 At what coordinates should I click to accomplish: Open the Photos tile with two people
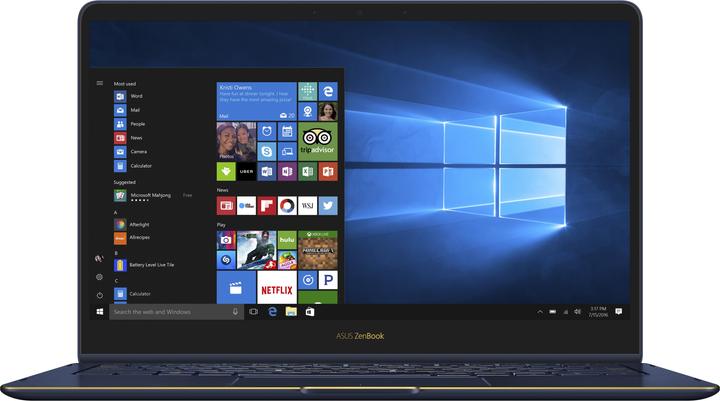click(236, 141)
